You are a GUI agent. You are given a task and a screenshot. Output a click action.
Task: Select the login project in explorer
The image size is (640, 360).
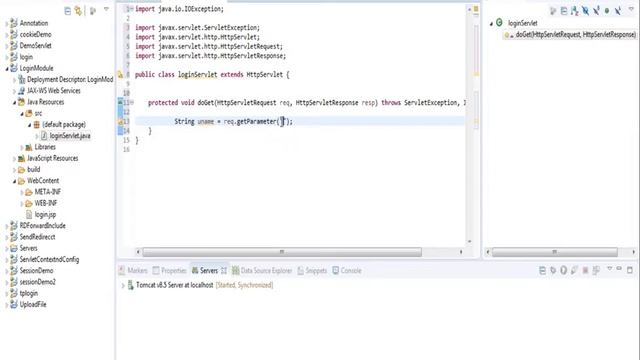click(26, 57)
